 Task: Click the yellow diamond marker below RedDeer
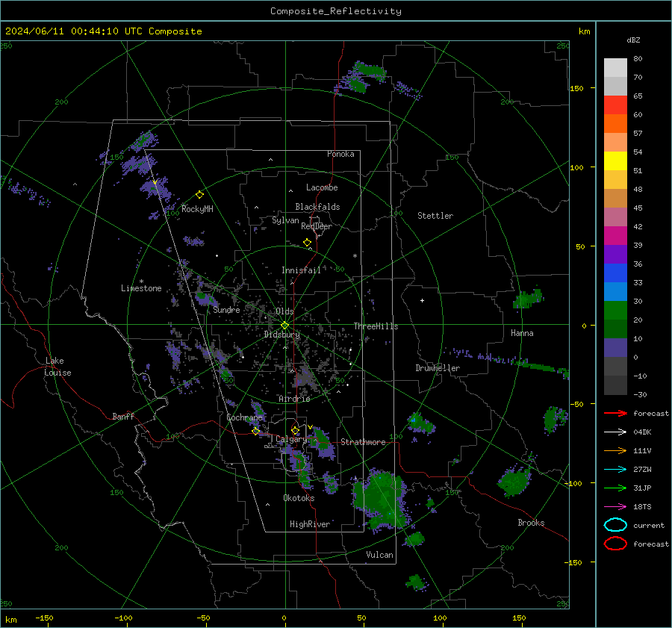point(307,243)
